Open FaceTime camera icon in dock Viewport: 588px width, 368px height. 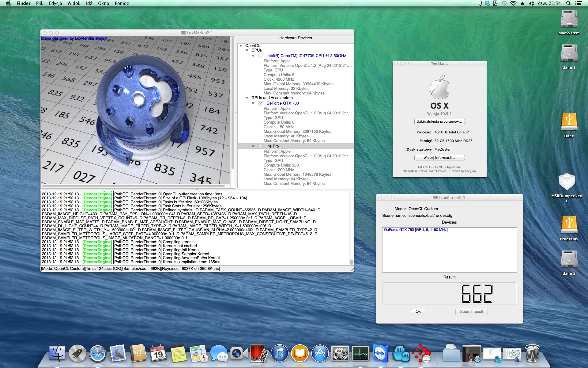pos(239,354)
